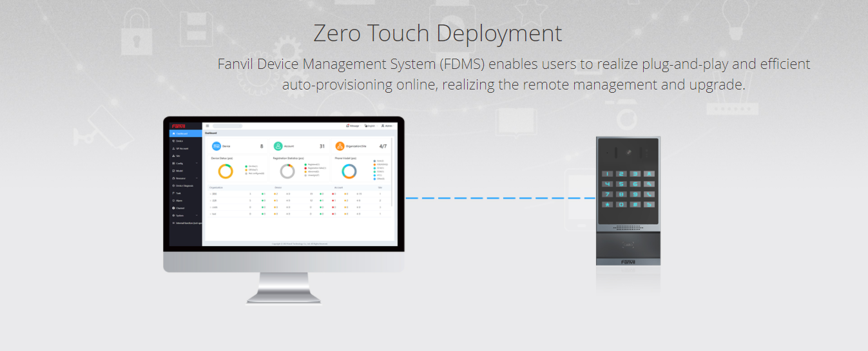Open the Admin user dropdown
868x351 pixels.
click(x=387, y=126)
